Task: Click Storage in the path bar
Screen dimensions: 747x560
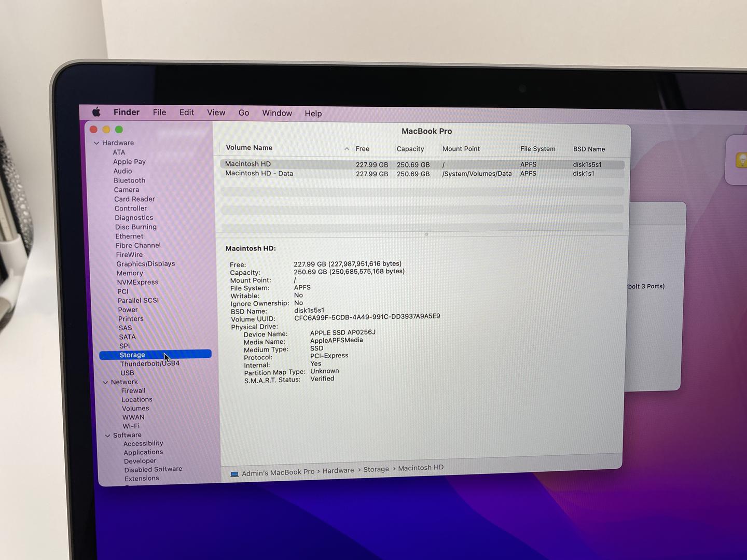Action: pyautogui.click(x=376, y=469)
